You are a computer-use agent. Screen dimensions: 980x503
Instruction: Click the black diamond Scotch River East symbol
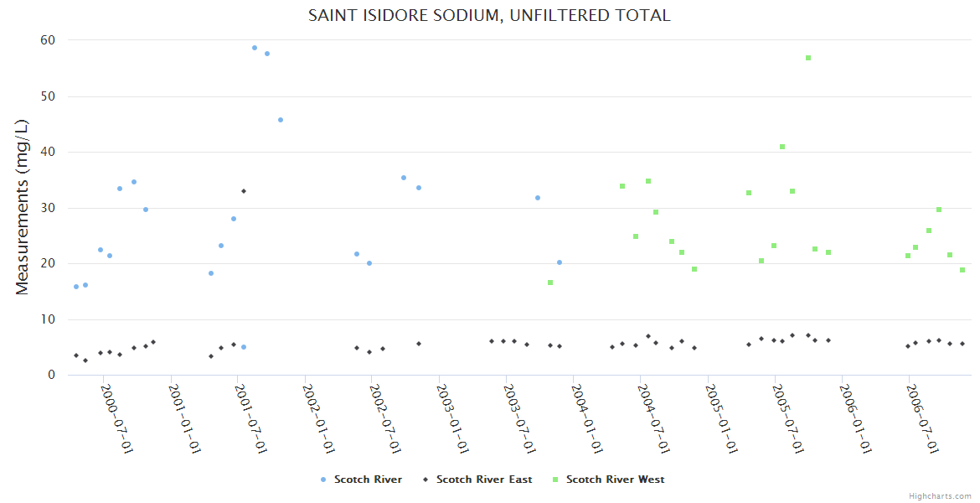point(426,480)
